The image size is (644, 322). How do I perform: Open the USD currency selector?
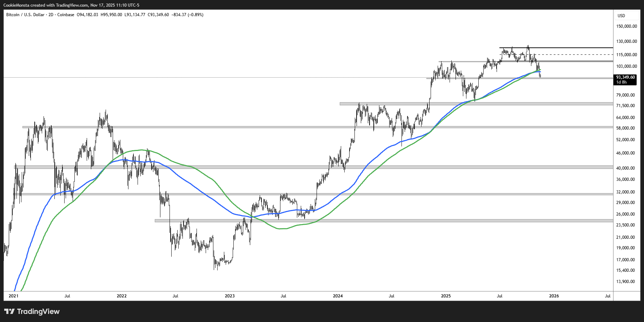(x=621, y=16)
